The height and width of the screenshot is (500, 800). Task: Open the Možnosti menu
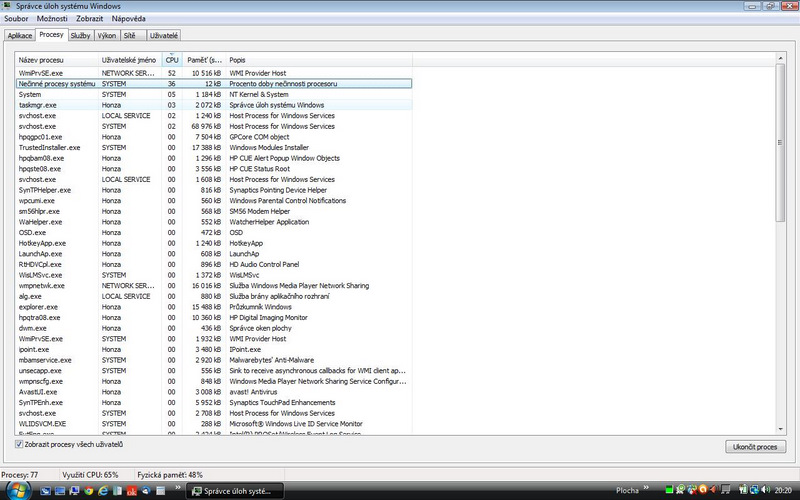click(x=52, y=18)
